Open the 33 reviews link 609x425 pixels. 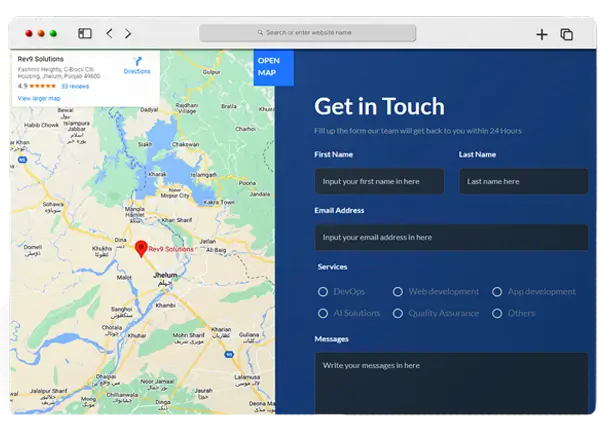coord(75,86)
